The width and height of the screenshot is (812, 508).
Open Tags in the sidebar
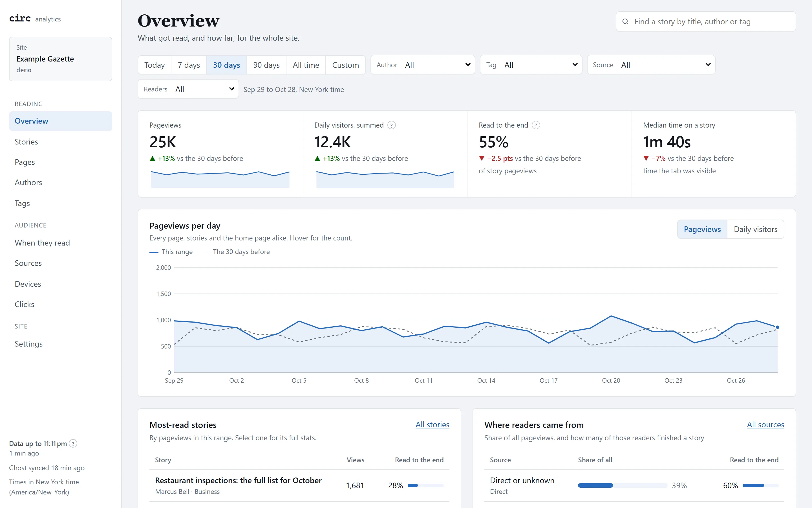(x=60, y=203)
